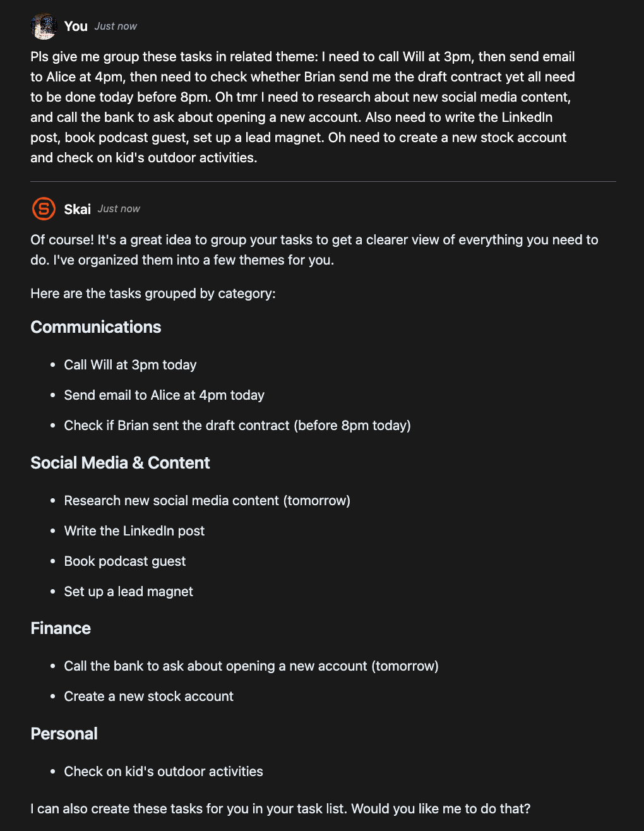Screen dimensions: 644x831
Task: Click "Check on kid's outdoor activities" item
Action: click(x=164, y=772)
